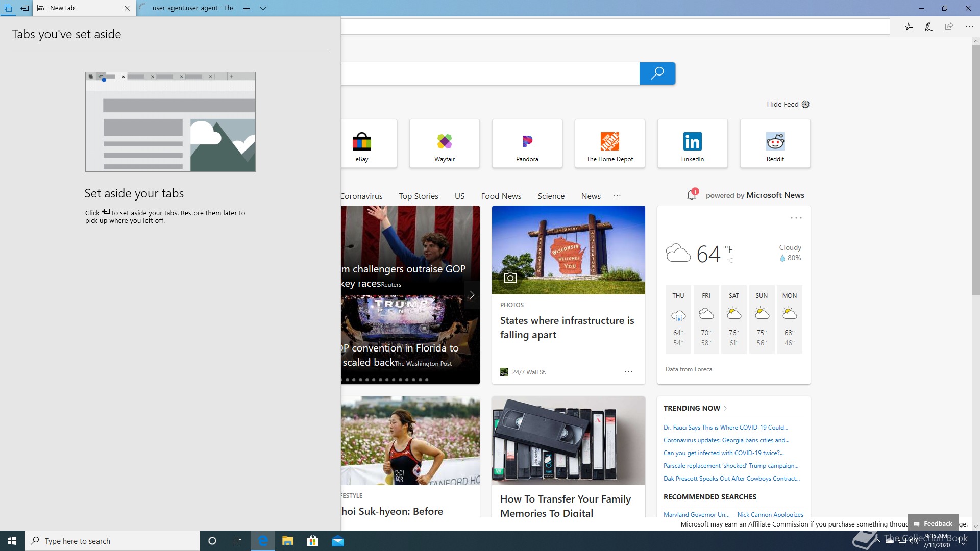This screenshot has height=551, width=980.
Task: Open weather card options ellipsis
Action: pyautogui.click(x=796, y=218)
